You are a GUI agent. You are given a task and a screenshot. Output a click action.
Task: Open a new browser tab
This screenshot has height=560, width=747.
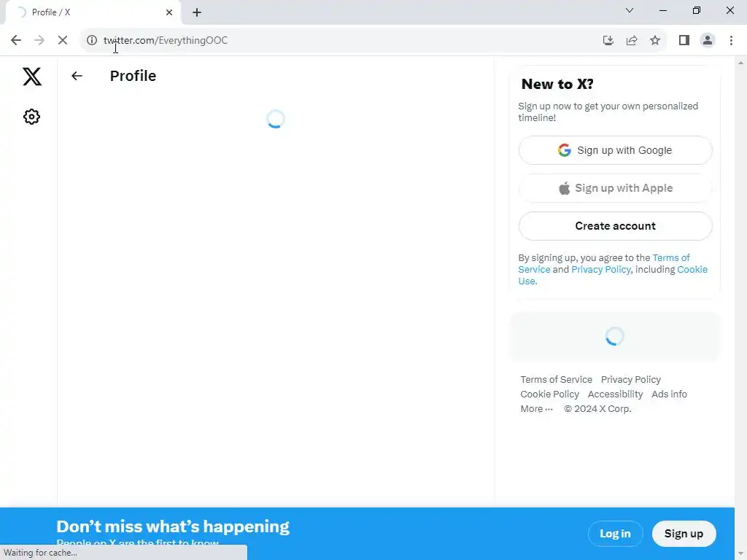(x=197, y=12)
